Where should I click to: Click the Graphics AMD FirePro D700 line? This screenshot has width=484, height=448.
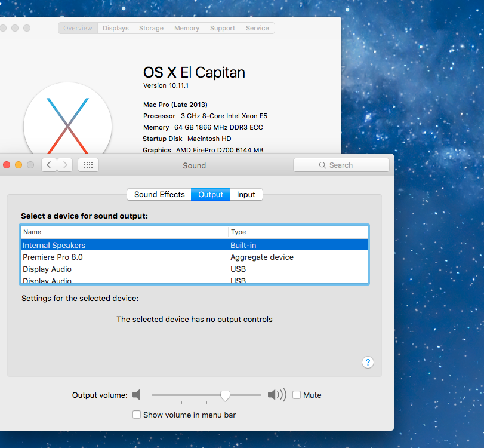(x=203, y=150)
